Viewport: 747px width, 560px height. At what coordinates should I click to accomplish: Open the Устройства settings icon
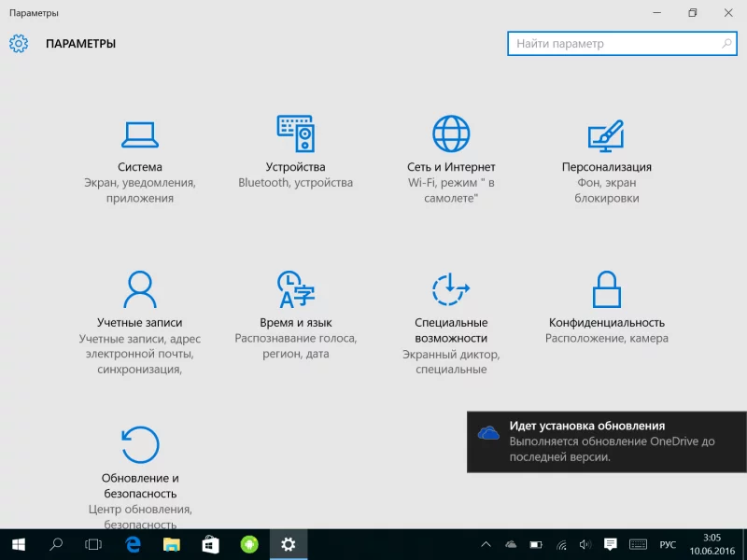[295, 135]
